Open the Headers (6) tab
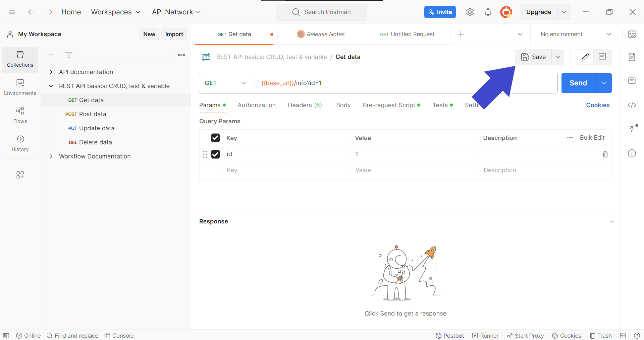The height and width of the screenshot is (340, 644). (x=305, y=105)
